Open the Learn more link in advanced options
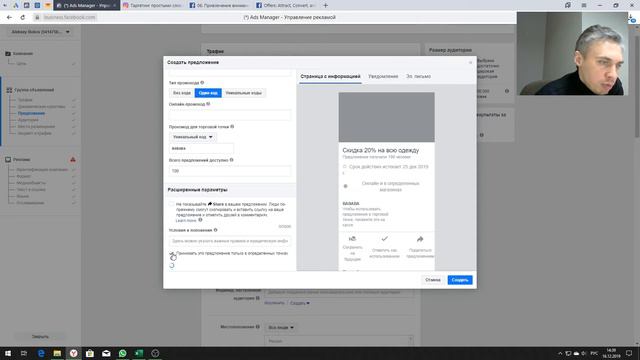Screen dimensions: 640x360 [186, 220]
